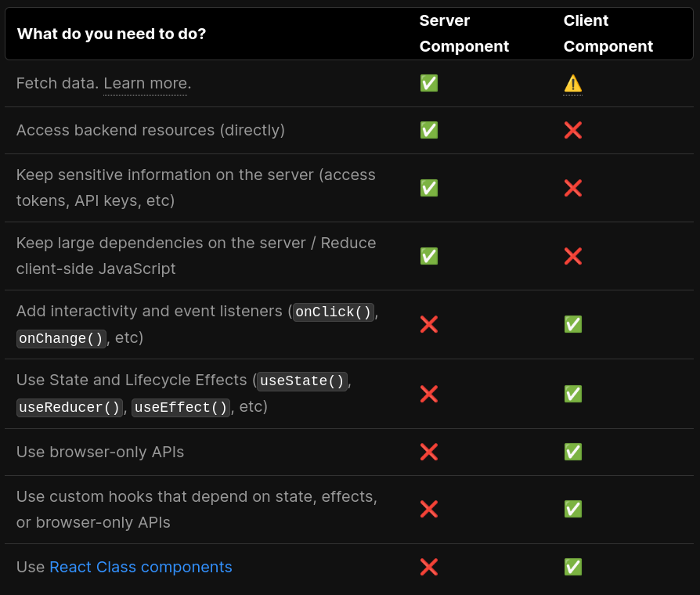The width and height of the screenshot is (700, 595).
Task: Click red cross for State and Lifecycle Effects
Action: [429, 394]
